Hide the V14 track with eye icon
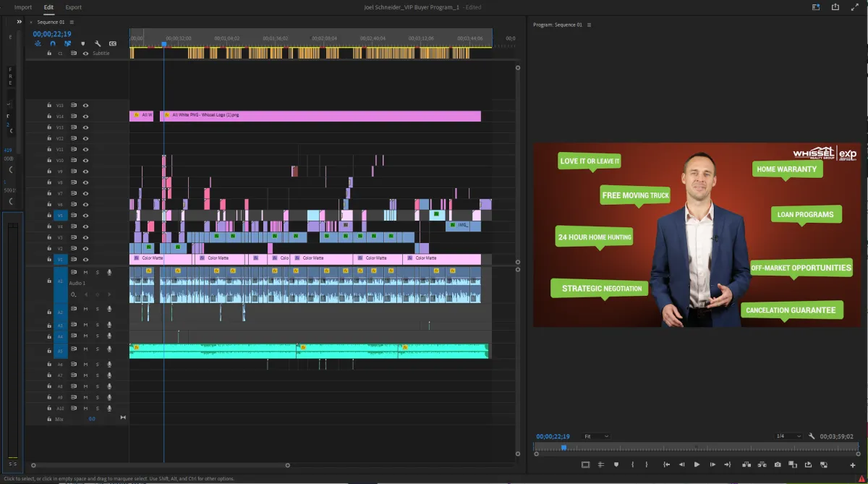Viewport: 868px width, 484px height. (x=85, y=116)
